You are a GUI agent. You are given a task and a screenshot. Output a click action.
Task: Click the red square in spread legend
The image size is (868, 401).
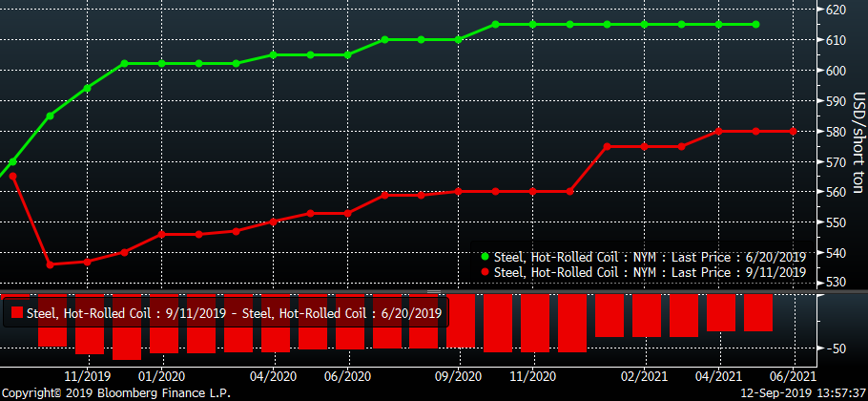coord(15,312)
